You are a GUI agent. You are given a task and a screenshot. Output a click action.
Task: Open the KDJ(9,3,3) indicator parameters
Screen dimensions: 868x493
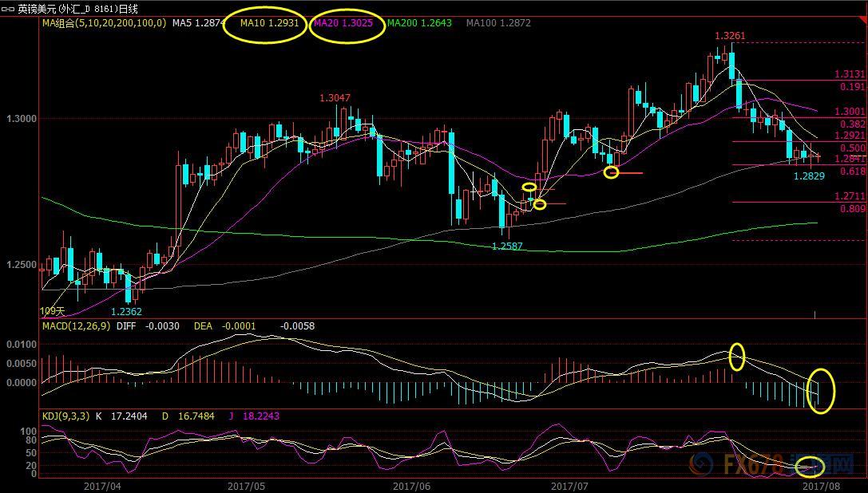click(x=66, y=416)
